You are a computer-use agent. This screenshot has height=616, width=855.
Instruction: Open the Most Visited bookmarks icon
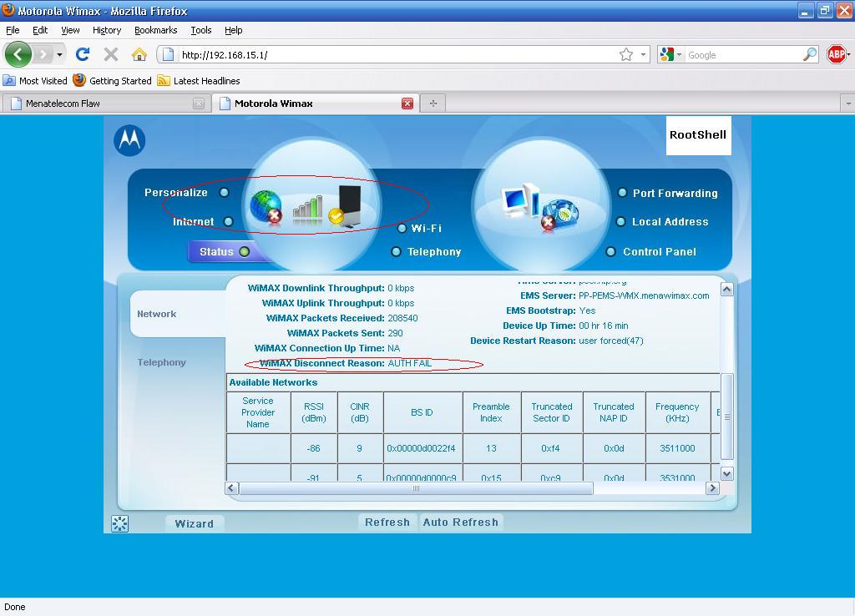9,81
